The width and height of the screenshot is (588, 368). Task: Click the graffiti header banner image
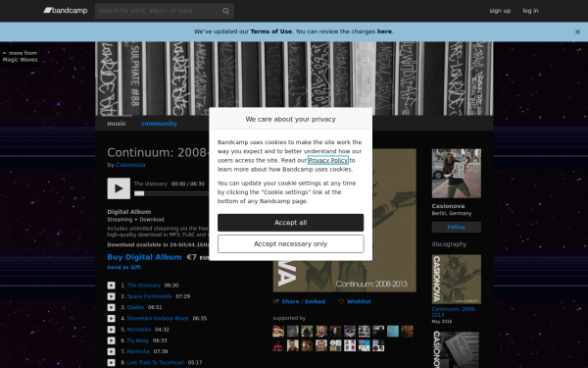294,79
